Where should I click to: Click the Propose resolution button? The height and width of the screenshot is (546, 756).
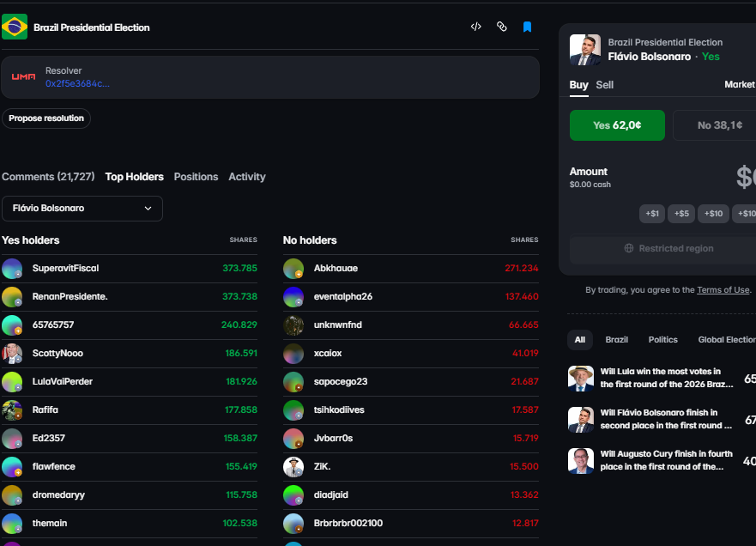coord(46,118)
